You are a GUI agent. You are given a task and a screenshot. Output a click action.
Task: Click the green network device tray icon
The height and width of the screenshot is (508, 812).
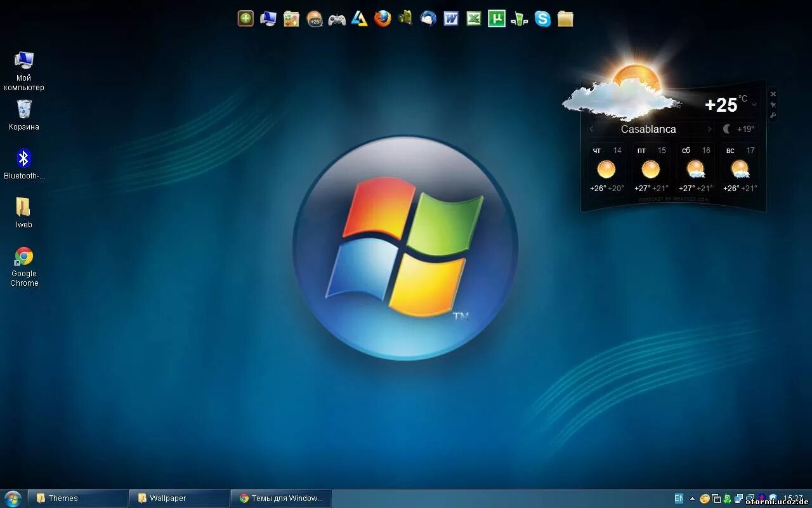[727, 498]
